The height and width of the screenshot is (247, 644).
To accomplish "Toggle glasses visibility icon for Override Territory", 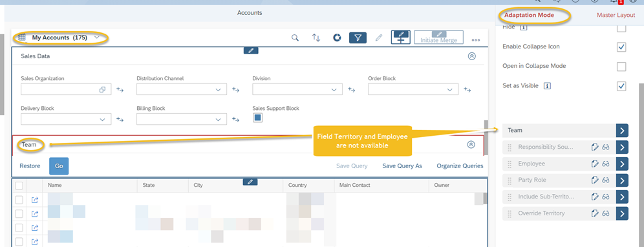I will (x=605, y=214).
